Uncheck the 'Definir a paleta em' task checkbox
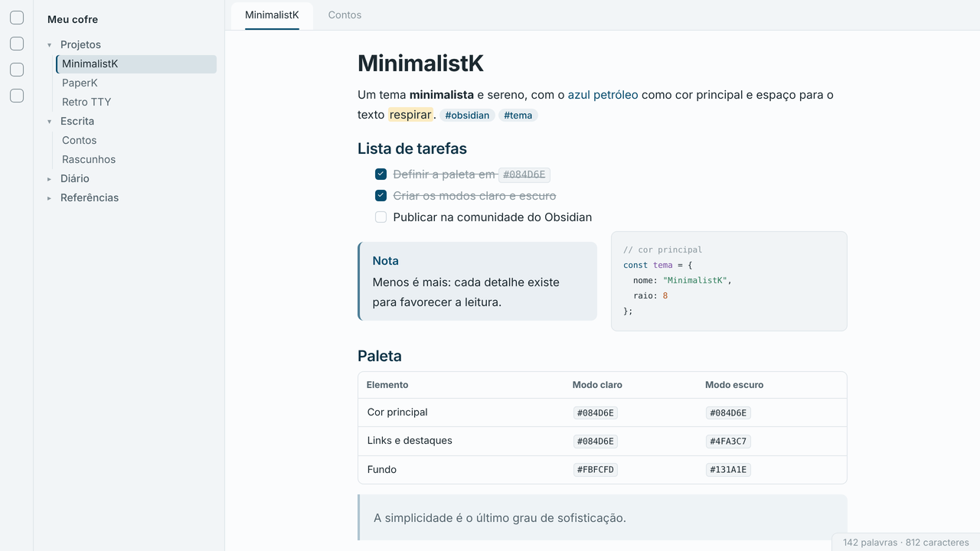The width and height of the screenshot is (980, 551). point(381,174)
